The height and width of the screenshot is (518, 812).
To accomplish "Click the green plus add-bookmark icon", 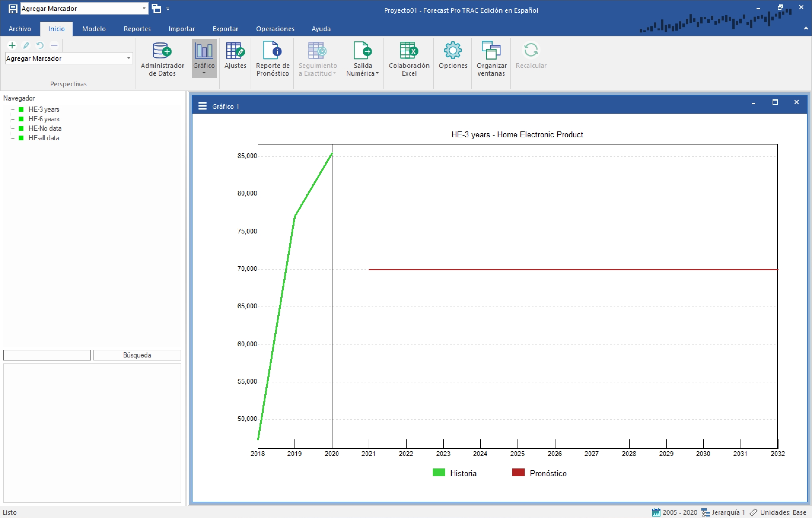I will [x=12, y=45].
